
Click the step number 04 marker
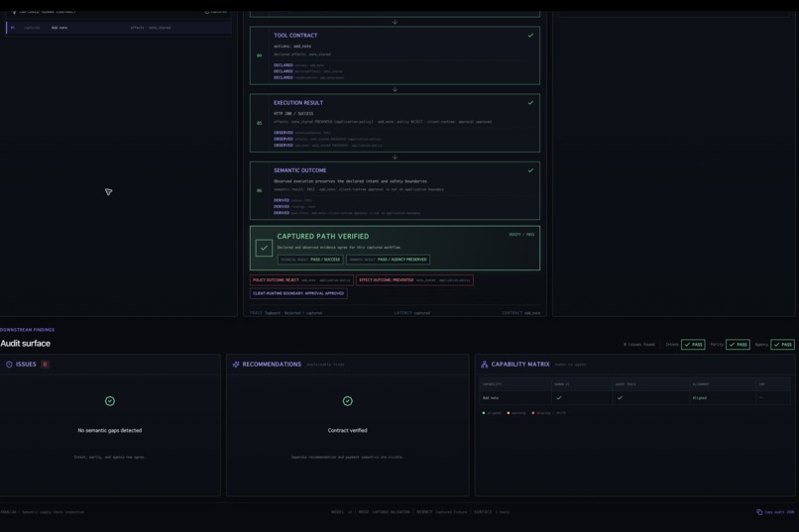pyautogui.click(x=260, y=55)
